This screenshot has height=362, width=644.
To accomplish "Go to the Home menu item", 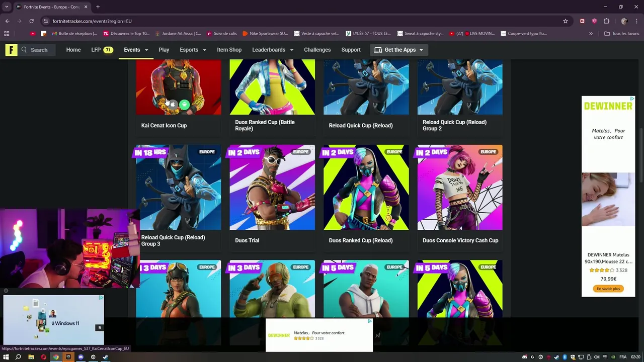I will pyautogui.click(x=73, y=50).
